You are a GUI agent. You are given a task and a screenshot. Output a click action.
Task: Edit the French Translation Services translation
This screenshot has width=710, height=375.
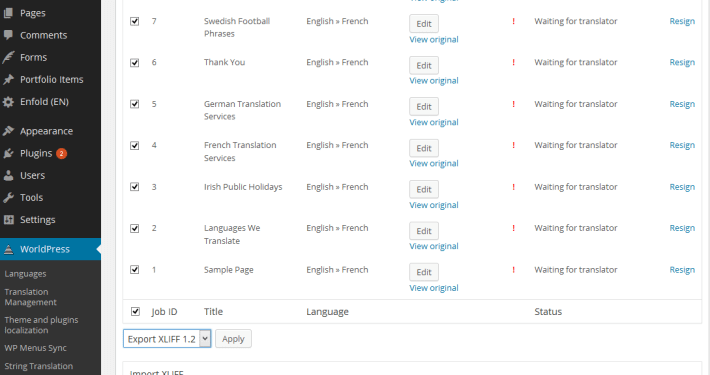(424, 149)
